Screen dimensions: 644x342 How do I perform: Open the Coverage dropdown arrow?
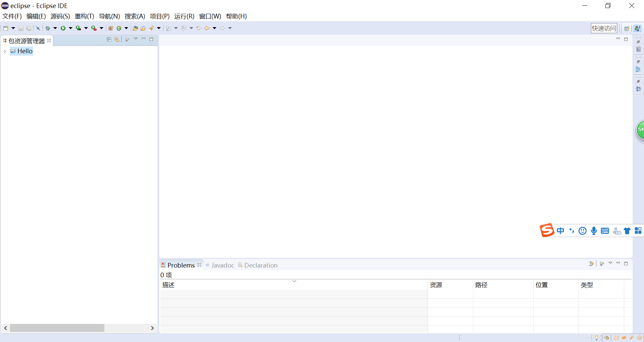click(x=86, y=28)
